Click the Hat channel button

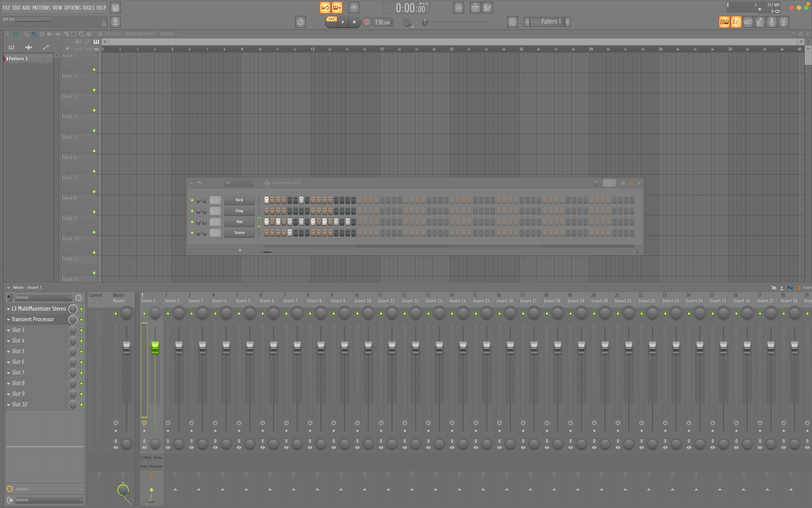click(x=239, y=222)
